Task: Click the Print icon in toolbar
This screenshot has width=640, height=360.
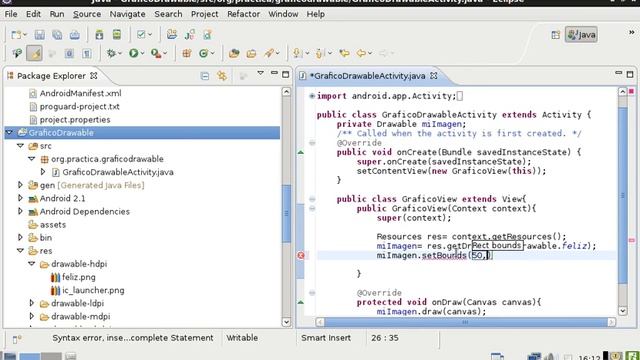Action: pyautogui.click(x=75, y=35)
